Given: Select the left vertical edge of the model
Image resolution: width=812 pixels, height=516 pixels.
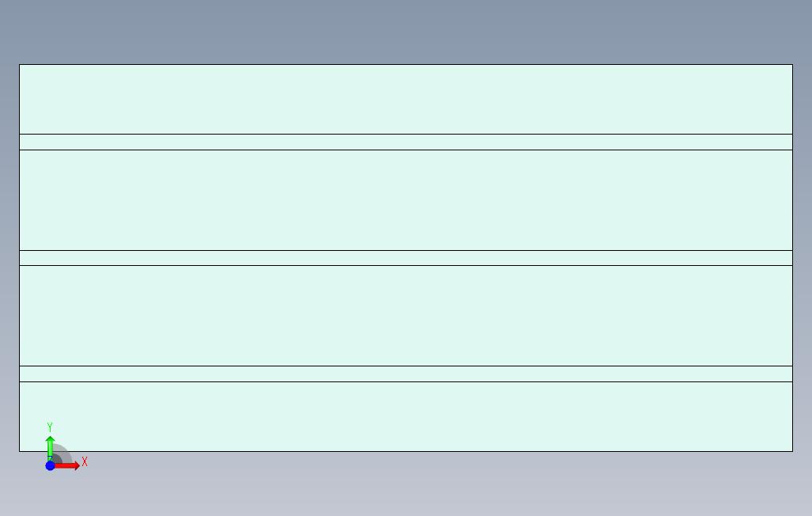Looking at the screenshot, I should coord(19,258).
